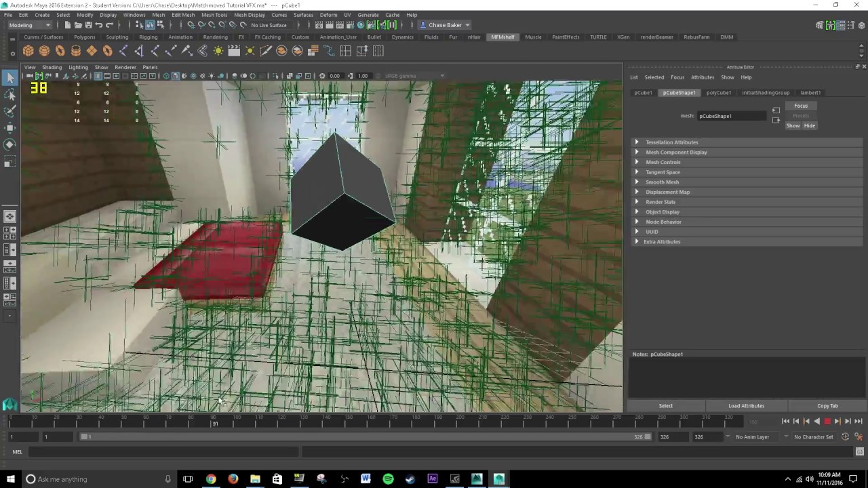Switch to the Rendering shelf tab
The height and width of the screenshot is (488, 868).
(215, 37)
